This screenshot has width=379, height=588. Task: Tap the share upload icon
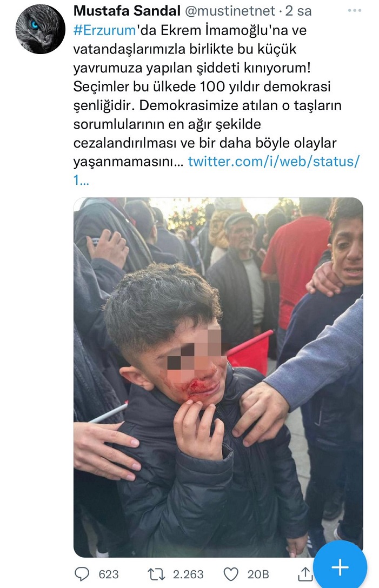point(305,574)
